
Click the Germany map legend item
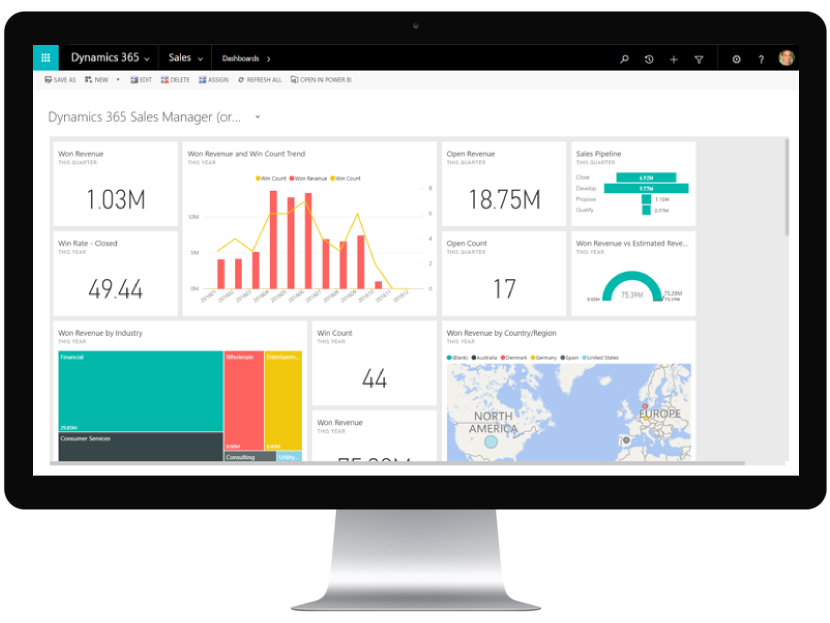pos(544,358)
